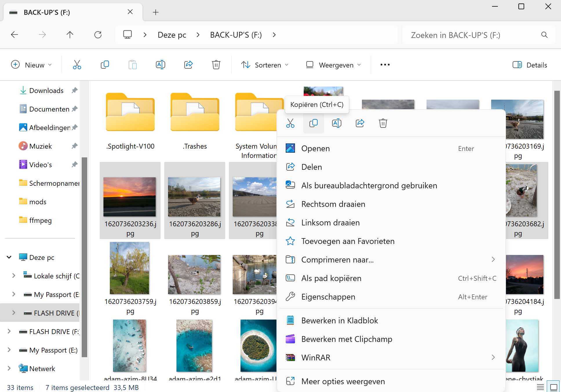Toggle the Details pane button
The image size is (561, 392).
click(x=530, y=65)
